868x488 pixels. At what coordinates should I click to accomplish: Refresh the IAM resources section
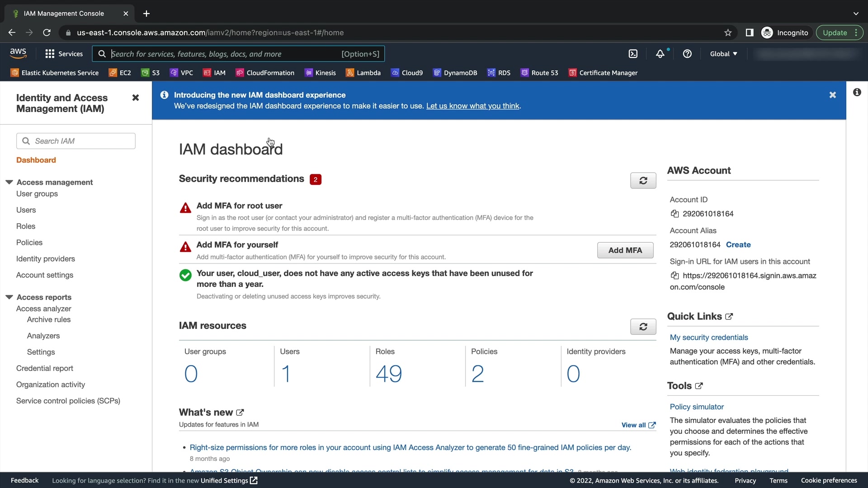(x=643, y=327)
